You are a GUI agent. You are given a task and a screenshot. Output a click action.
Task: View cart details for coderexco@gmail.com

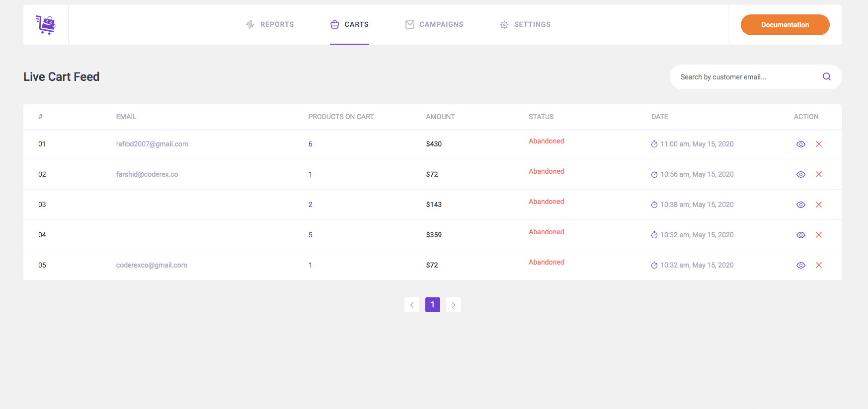(801, 265)
